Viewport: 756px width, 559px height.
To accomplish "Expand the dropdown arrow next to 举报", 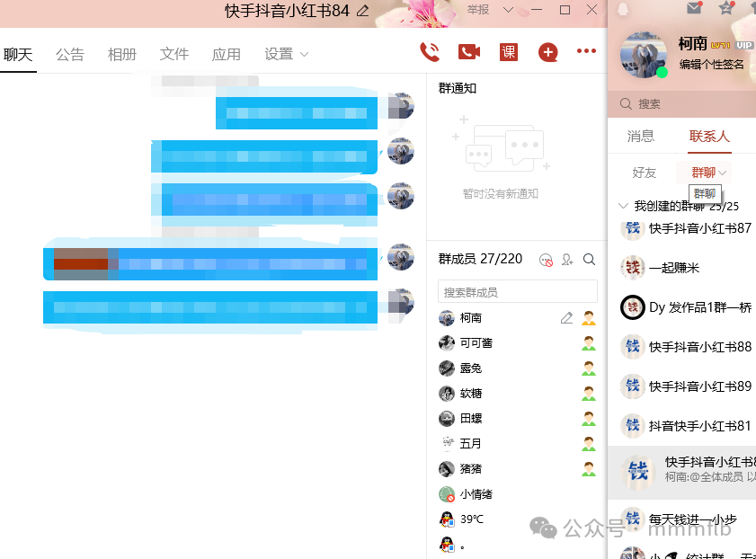I will coord(508,10).
